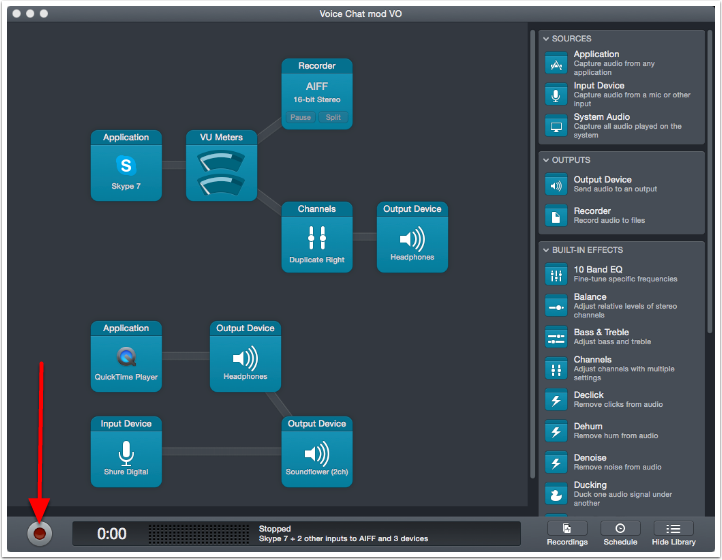Select the QuickTime Player Application block
Image resolution: width=722 pixels, height=560 pixels.
click(x=126, y=356)
